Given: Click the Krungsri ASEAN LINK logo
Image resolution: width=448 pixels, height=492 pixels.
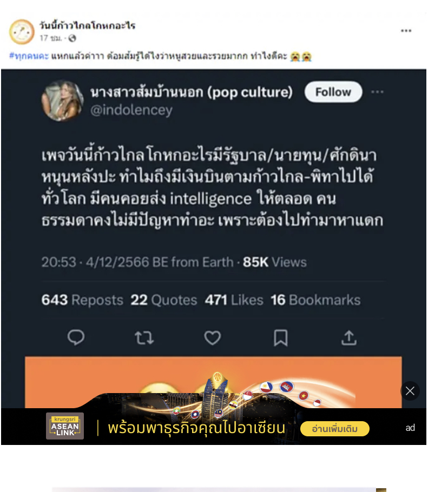Looking at the screenshot, I should [65, 426].
